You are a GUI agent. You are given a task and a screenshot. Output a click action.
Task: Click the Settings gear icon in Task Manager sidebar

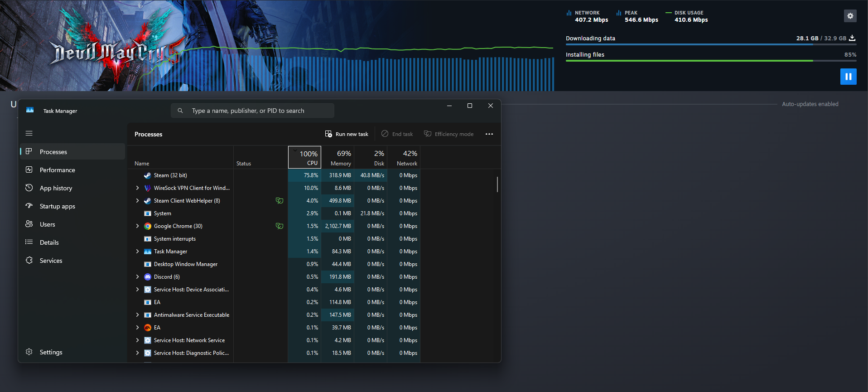click(29, 352)
